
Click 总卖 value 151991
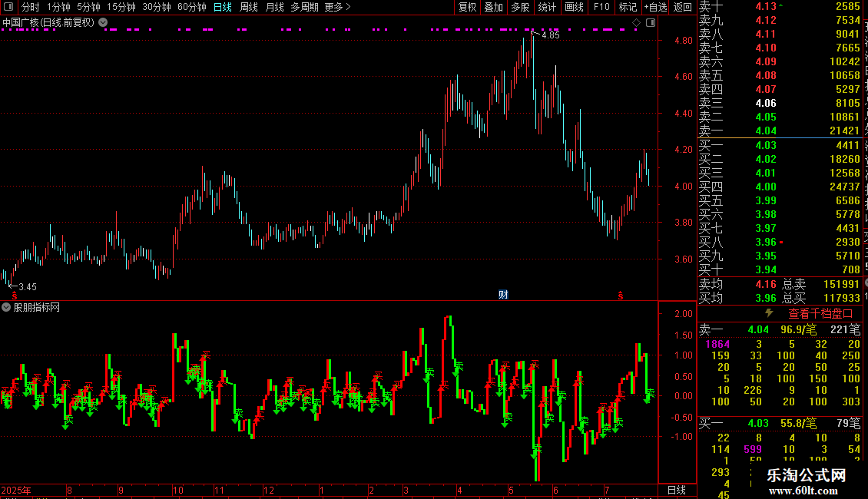coord(841,284)
